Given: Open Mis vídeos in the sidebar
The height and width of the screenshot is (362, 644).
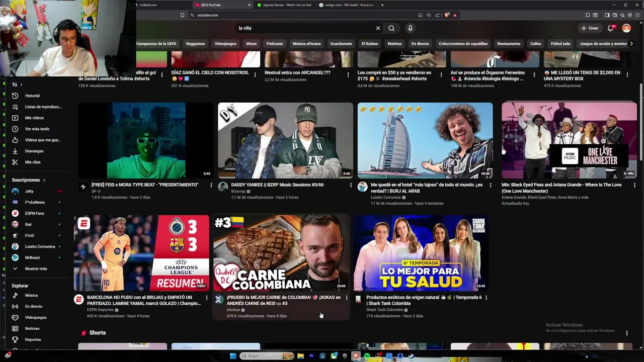Looking at the screenshot, I should [35, 118].
